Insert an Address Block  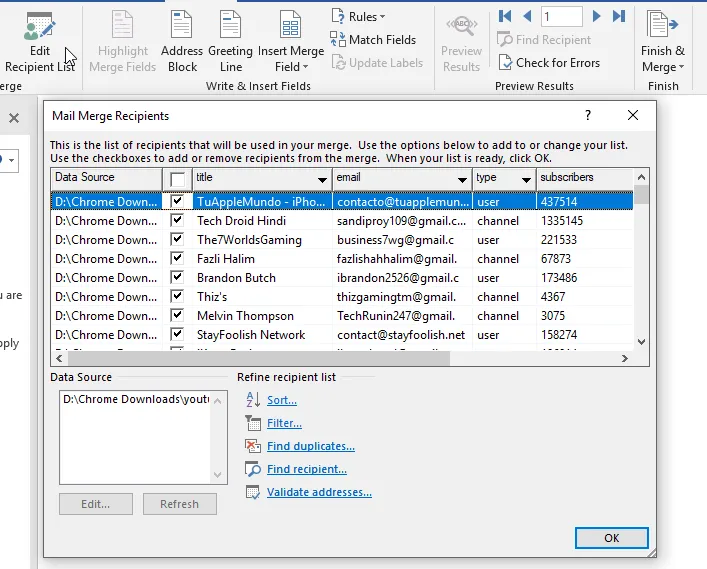(x=182, y=43)
